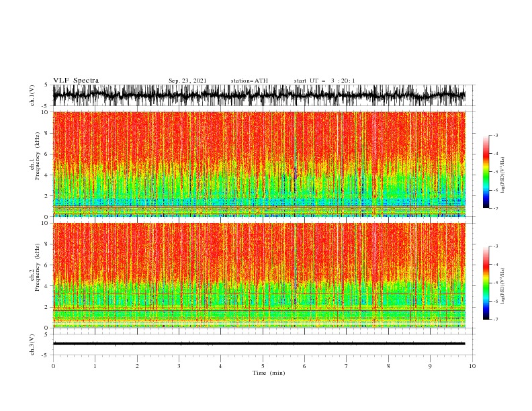
Task: Click the 'start UT = 3:20:1' text
Action: click(x=324, y=81)
